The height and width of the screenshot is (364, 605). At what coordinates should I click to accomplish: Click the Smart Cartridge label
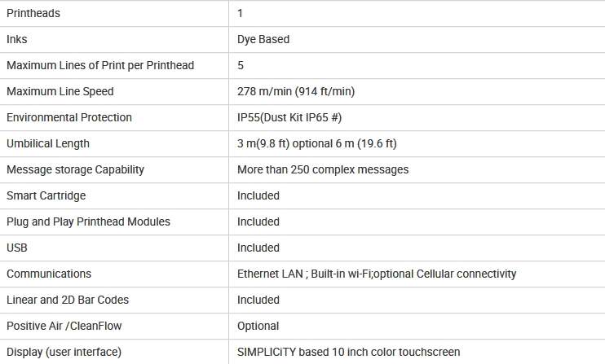point(46,195)
